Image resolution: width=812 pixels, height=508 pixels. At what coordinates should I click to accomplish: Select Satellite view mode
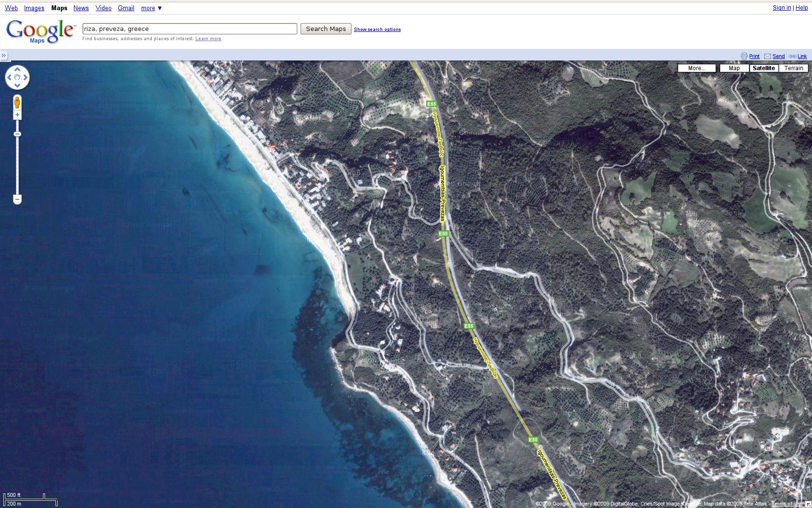[x=764, y=68]
